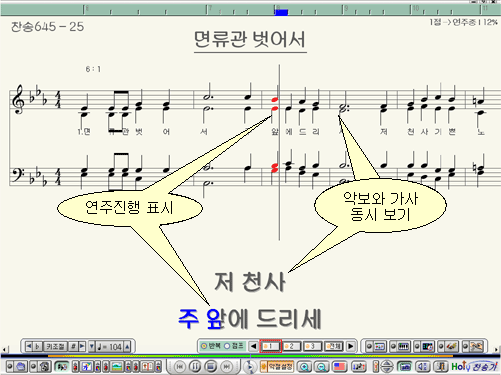Image resolution: width=501 pixels, height=375 pixels.
Task: Click the landscape background image icon
Action: tap(117, 367)
